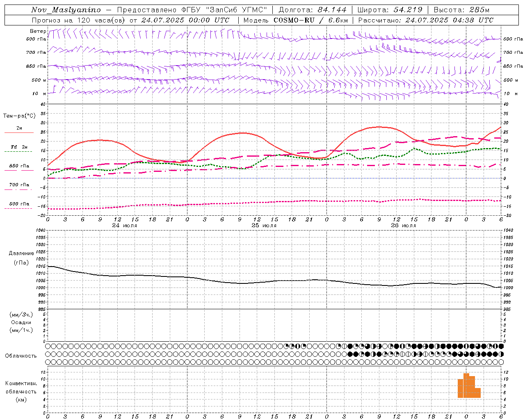Click the line sample under the Td 2м legend
525x420 pixels.
tap(18, 152)
